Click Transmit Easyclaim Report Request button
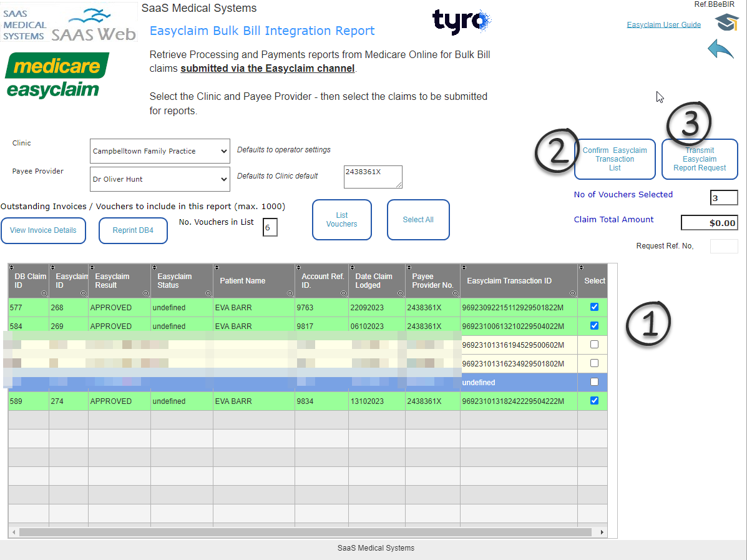 pyautogui.click(x=700, y=159)
